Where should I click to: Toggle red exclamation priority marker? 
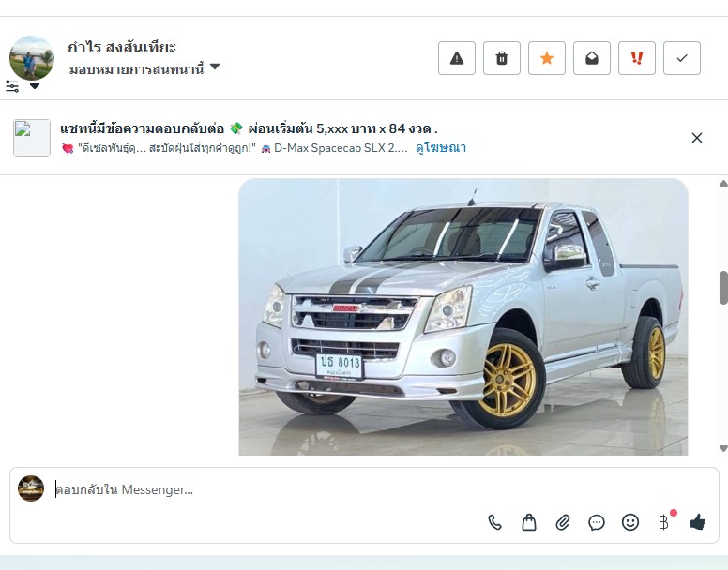(x=637, y=58)
